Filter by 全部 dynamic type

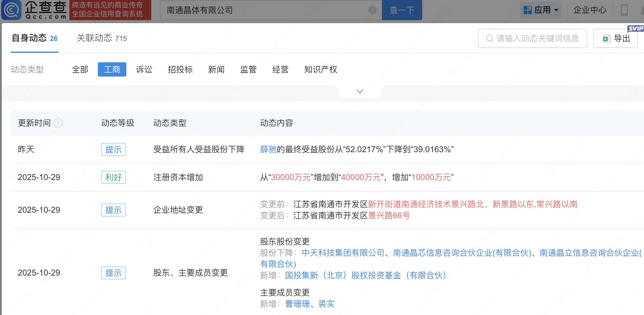80,69
